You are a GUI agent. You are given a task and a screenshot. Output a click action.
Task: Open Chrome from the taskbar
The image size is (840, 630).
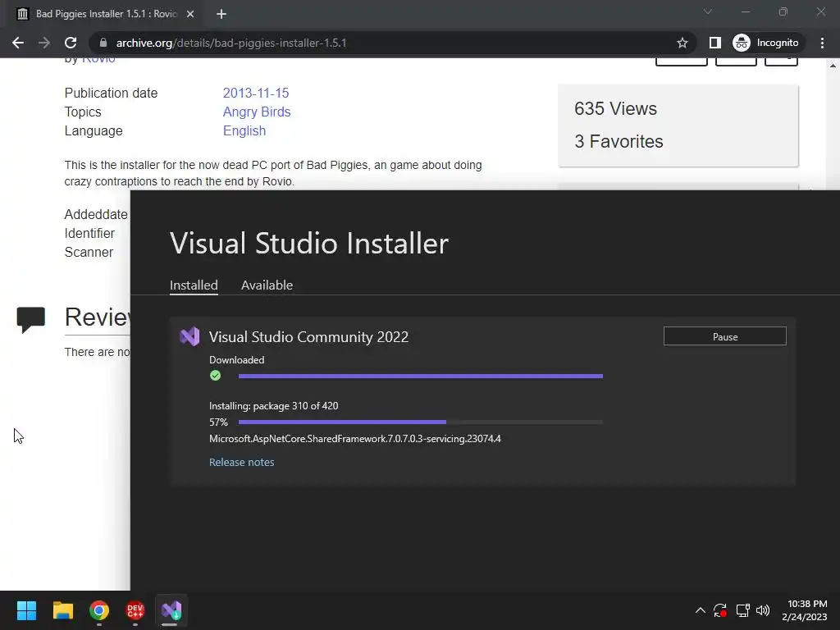(99, 610)
